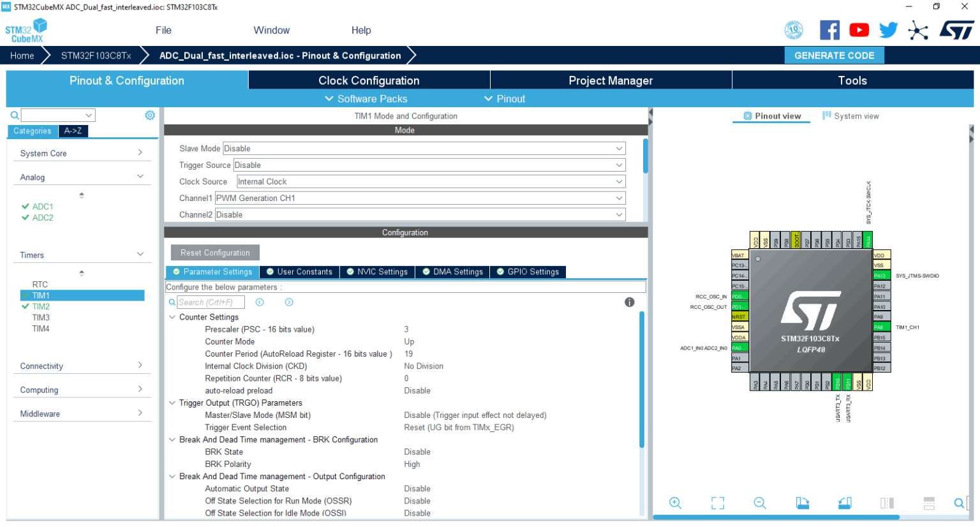
Task: Click the STM32CubeMX logo
Action: point(26,31)
